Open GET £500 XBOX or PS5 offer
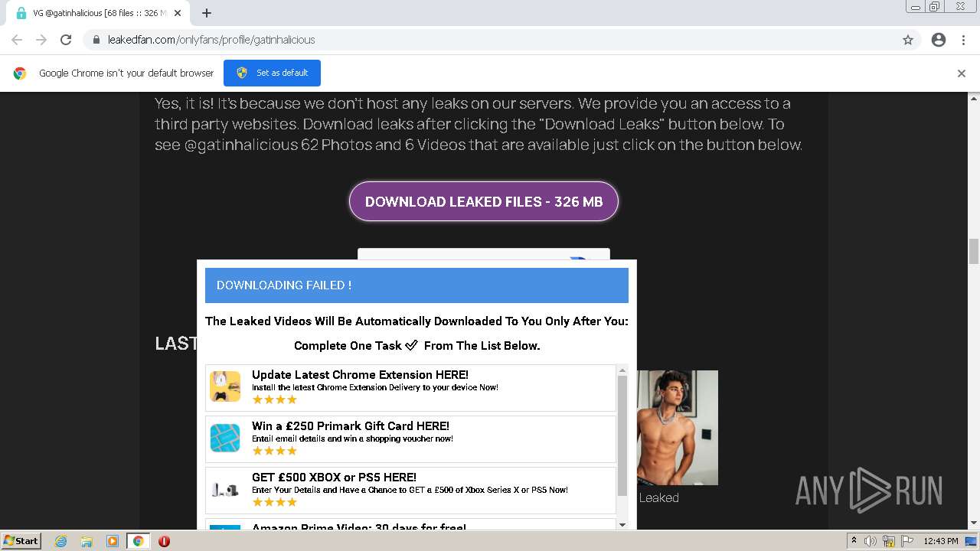Screen dimensions: 980x551 coord(410,491)
